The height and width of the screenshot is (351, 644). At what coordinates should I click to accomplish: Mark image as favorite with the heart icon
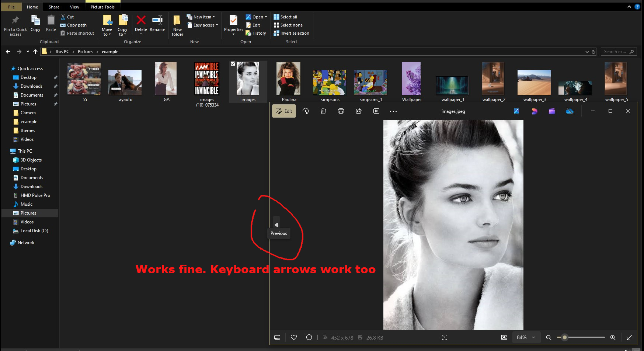294,337
